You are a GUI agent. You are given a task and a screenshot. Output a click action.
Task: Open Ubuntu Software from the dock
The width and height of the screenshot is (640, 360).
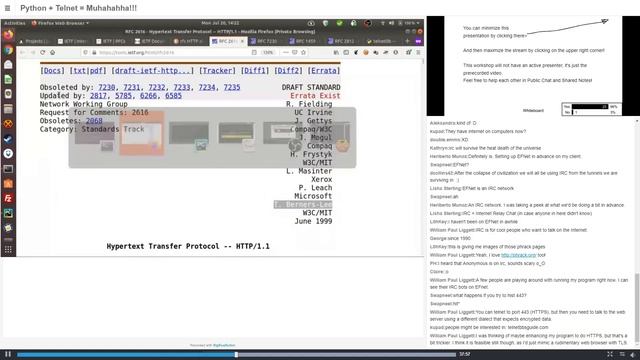pos(8,184)
